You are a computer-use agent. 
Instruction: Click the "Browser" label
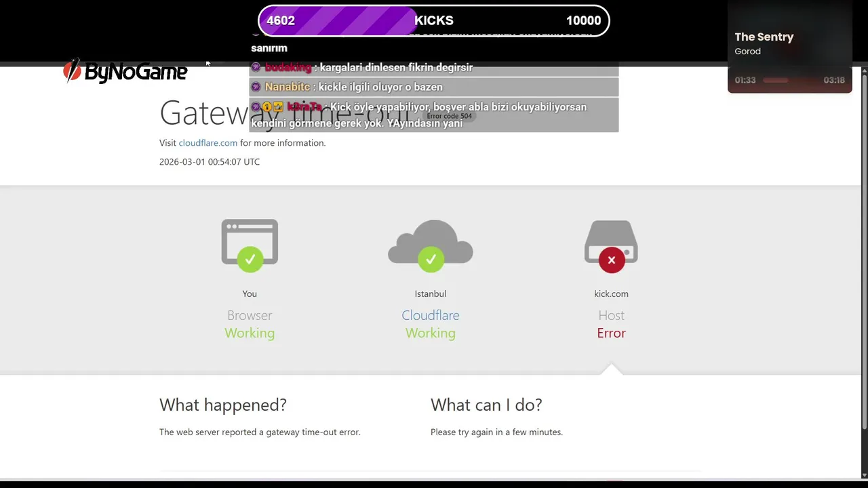tap(250, 315)
